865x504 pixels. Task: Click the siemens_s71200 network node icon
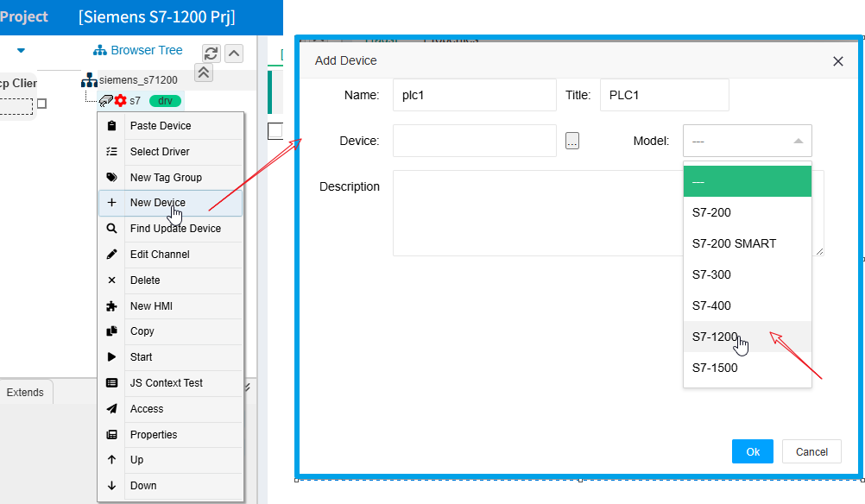click(x=89, y=80)
